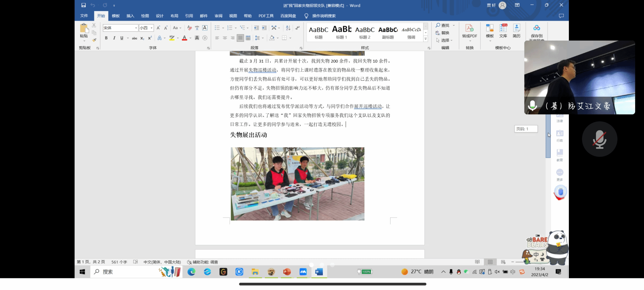This screenshot has width=644, height=290.
Task: Expand the styles gallery more arrow
Action: coord(425,39)
